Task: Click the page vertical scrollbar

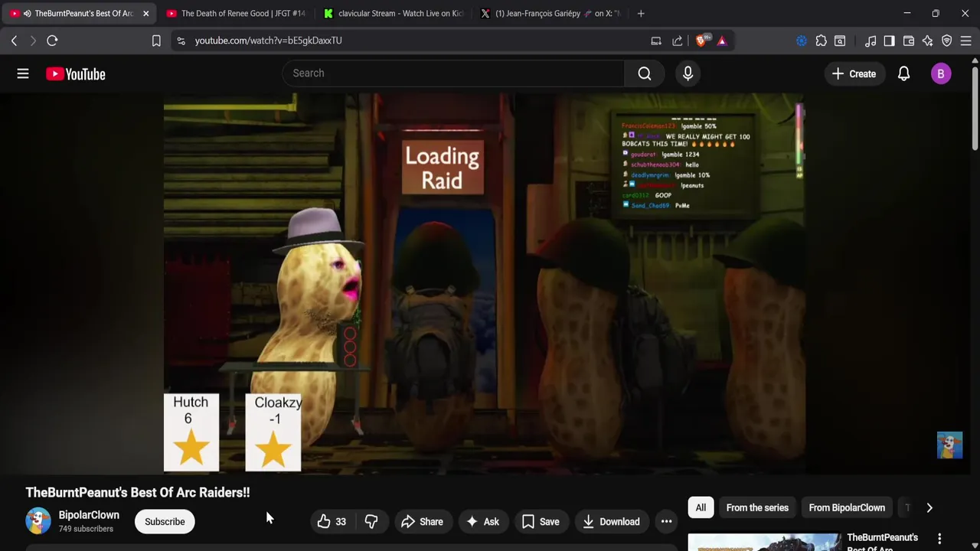Action: click(x=975, y=107)
